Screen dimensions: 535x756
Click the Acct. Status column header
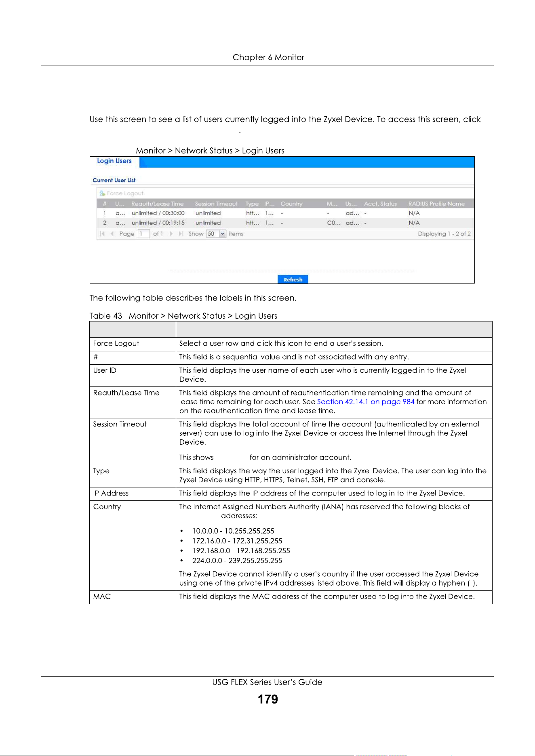380,204
